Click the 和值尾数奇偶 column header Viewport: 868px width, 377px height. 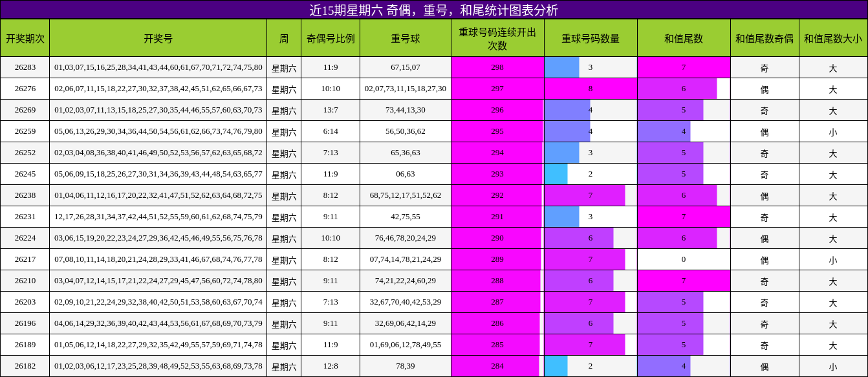[765, 38]
